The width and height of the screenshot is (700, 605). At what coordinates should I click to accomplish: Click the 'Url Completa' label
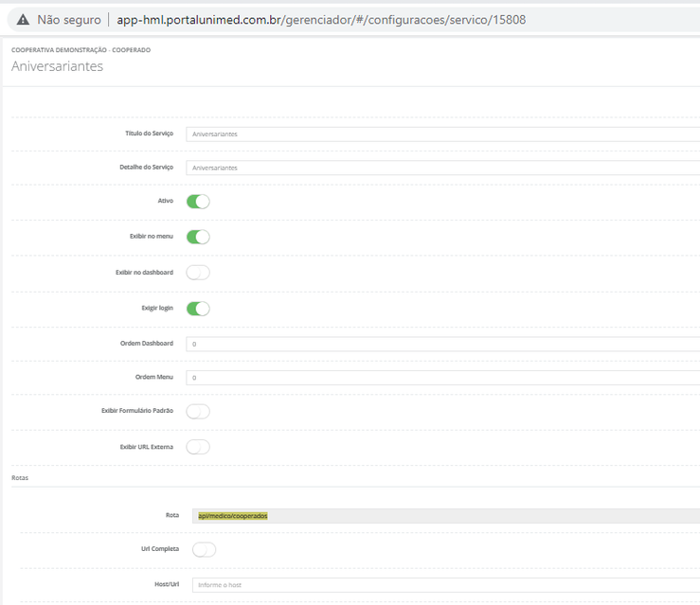tap(160, 549)
